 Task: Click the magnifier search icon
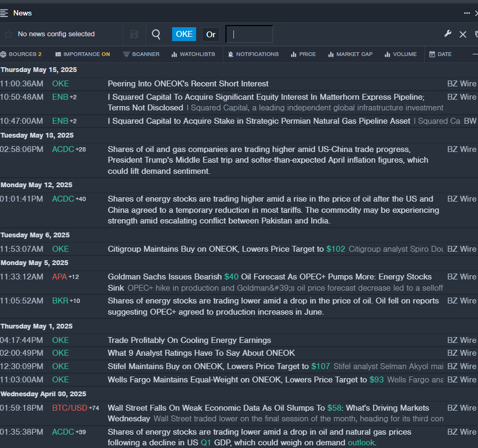tap(156, 34)
